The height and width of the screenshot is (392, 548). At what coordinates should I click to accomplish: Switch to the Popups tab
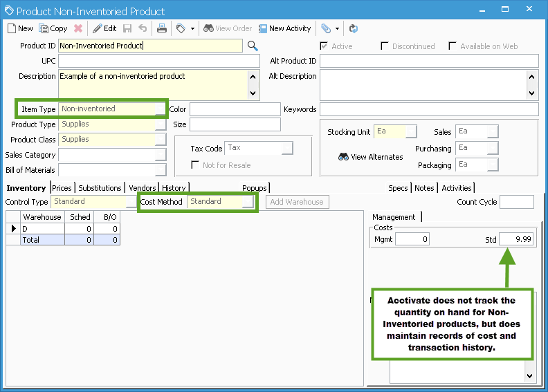point(255,188)
